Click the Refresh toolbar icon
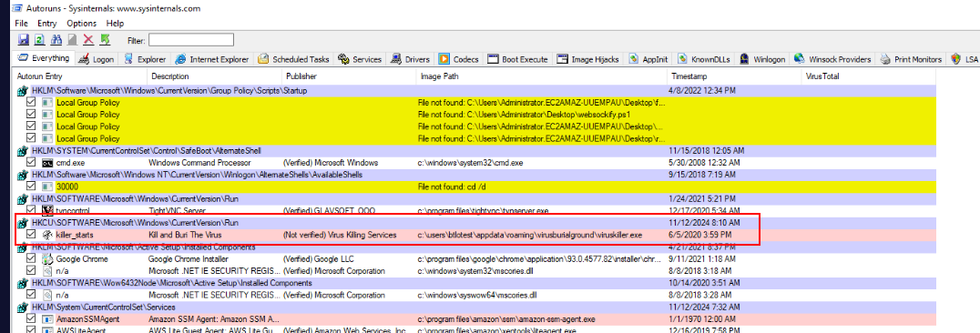The height and width of the screenshot is (333, 980). tap(39, 40)
